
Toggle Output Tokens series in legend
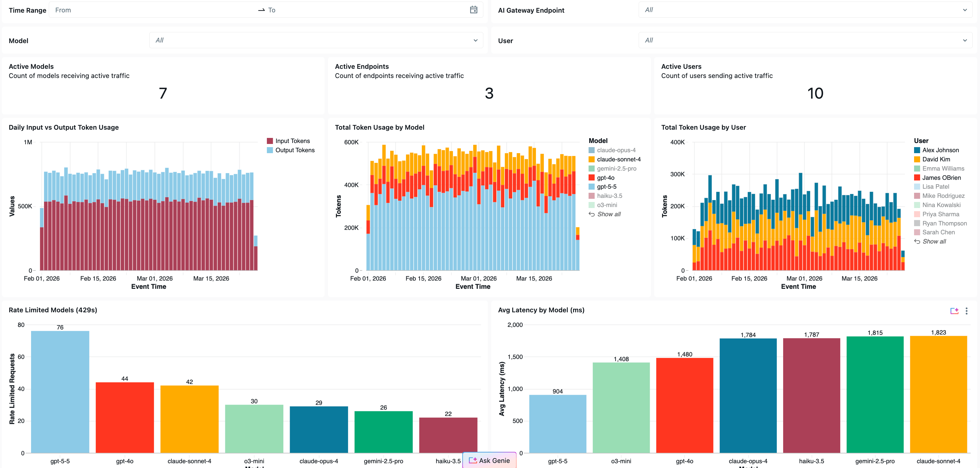294,150
